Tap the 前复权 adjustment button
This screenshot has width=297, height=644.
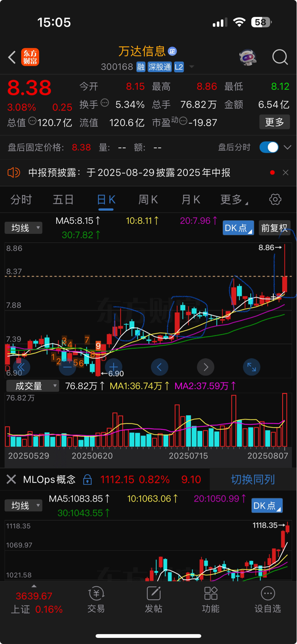click(x=275, y=228)
